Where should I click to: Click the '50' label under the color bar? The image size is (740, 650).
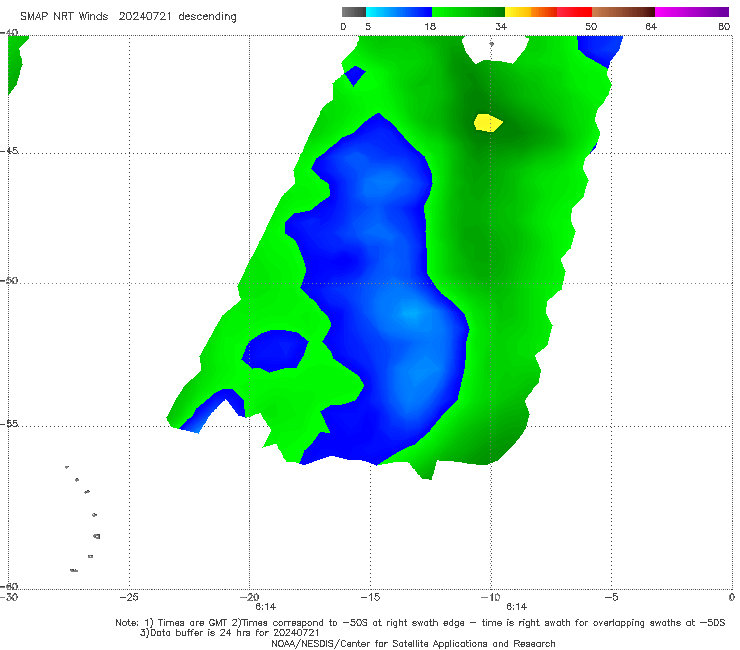[x=591, y=27]
